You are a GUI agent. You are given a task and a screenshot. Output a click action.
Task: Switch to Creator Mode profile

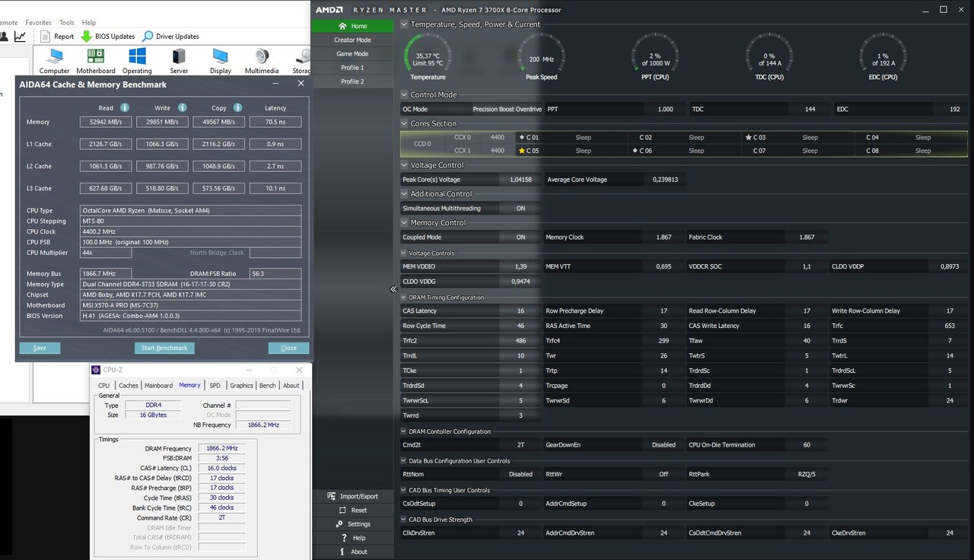click(352, 40)
